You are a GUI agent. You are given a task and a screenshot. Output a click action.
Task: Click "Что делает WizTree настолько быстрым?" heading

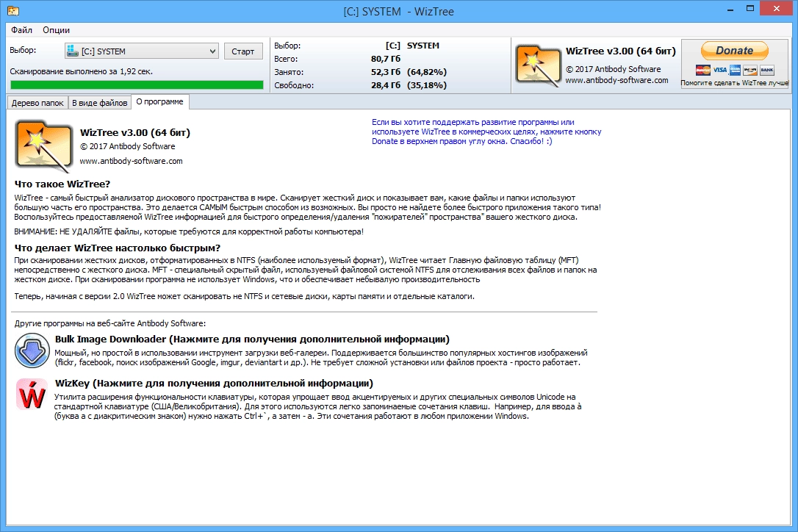118,248
